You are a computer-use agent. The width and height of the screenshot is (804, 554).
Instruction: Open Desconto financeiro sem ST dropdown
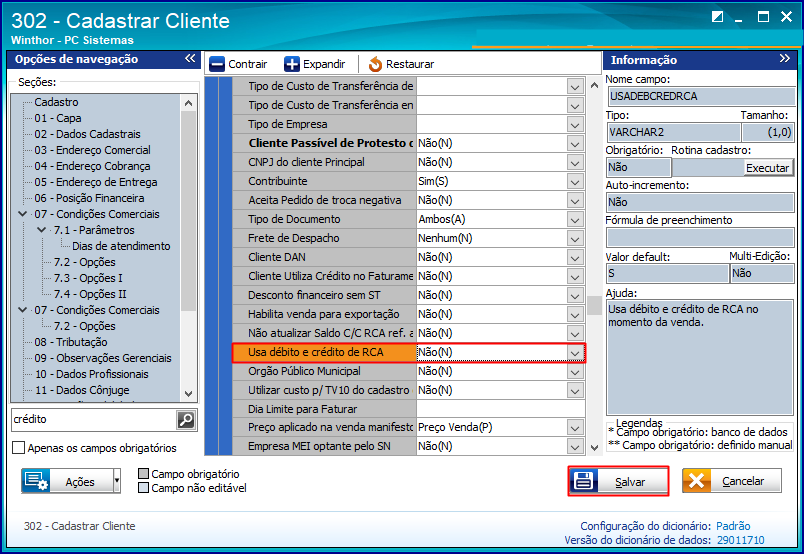tap(575, 295)
